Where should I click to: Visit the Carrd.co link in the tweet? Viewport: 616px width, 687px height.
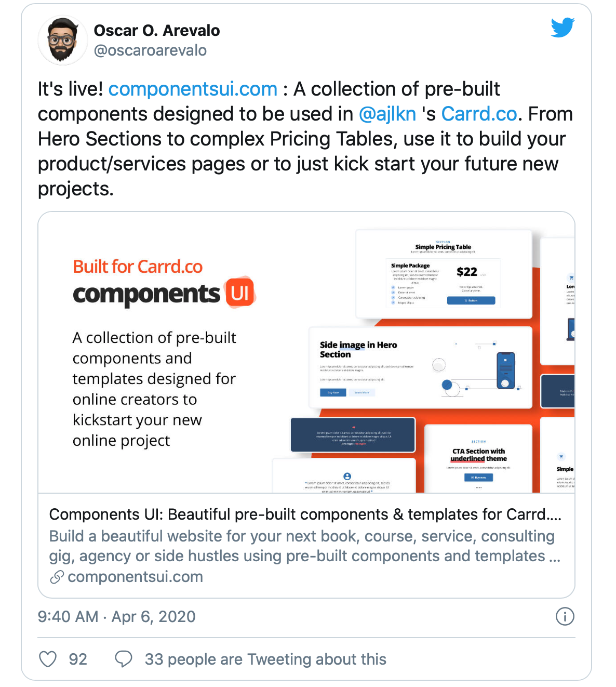(479, 114)
